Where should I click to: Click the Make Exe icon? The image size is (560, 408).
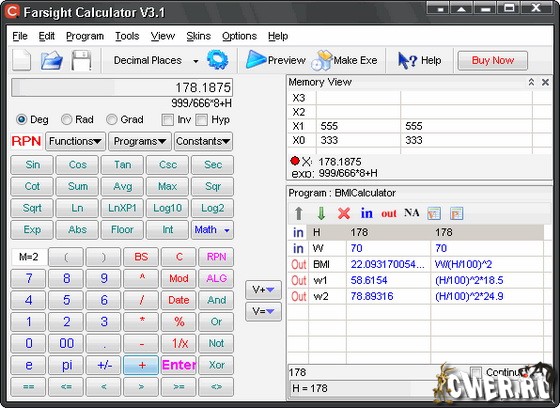[x=321, y=60]
